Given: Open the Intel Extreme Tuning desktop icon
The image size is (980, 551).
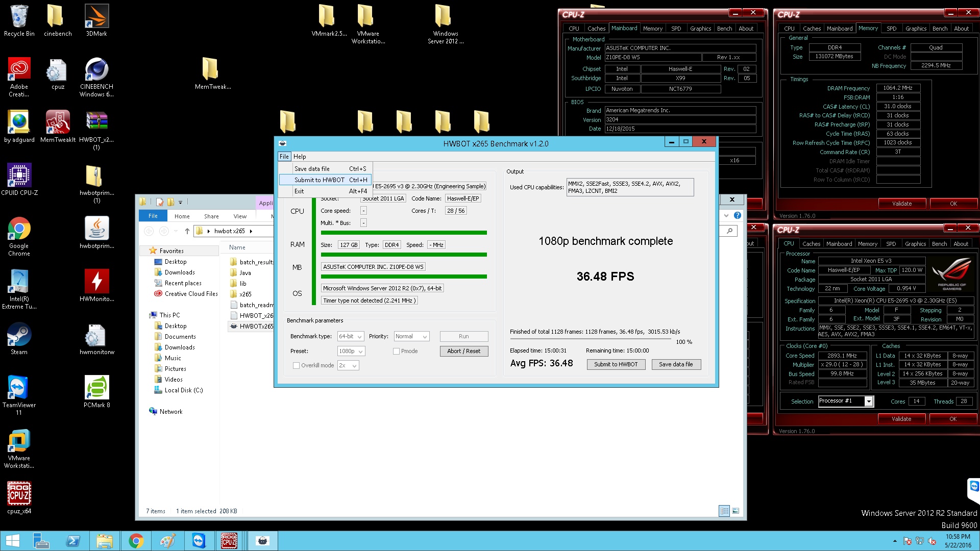Looking at the screenshot, I should pyautogui.click(x=19, y=289).
